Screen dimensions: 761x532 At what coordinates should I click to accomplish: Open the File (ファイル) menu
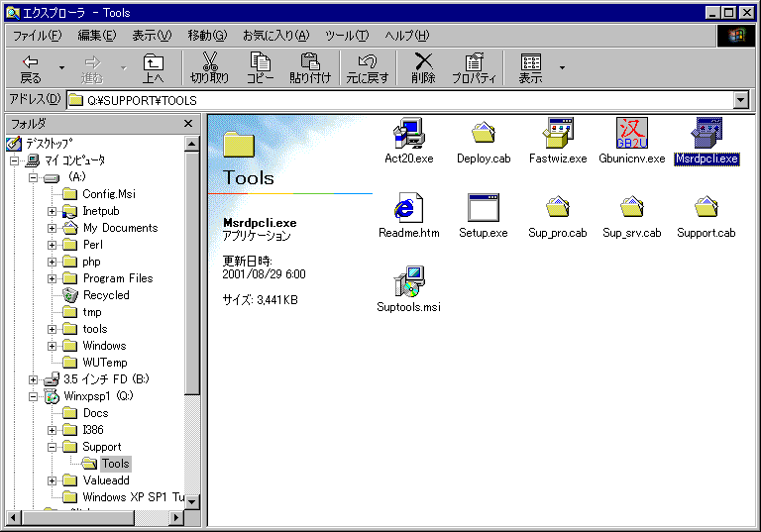click(x=38, y=36)
